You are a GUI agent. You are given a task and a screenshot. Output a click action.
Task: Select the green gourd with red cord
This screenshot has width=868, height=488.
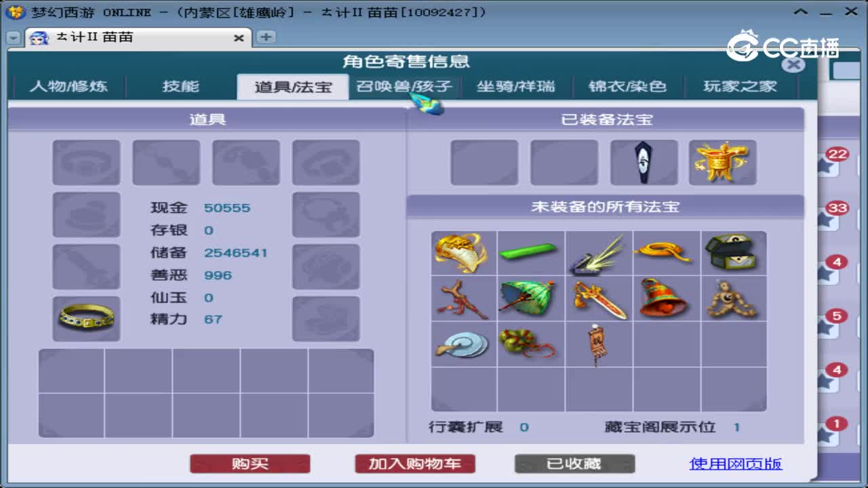[x=530, y=344]
